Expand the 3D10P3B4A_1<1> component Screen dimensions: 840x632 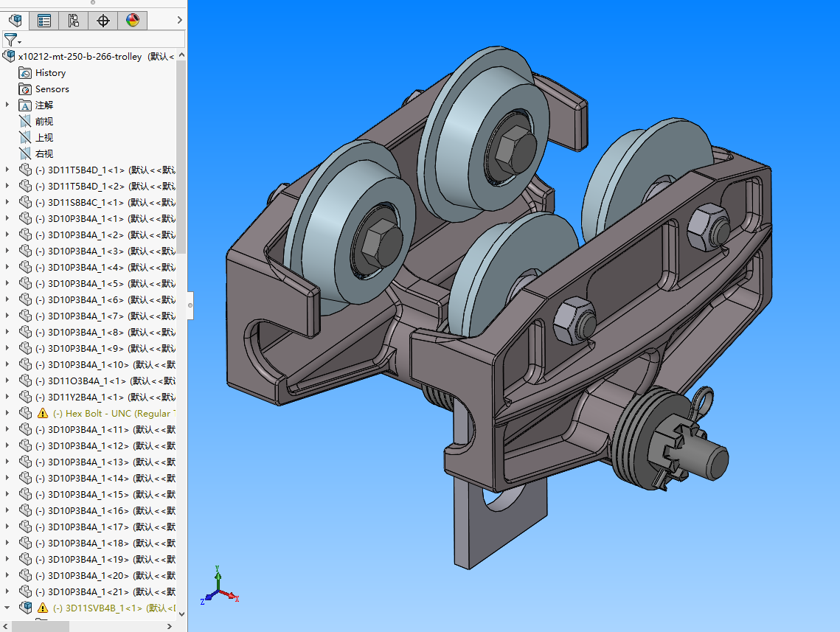click(x=7, y=218)
